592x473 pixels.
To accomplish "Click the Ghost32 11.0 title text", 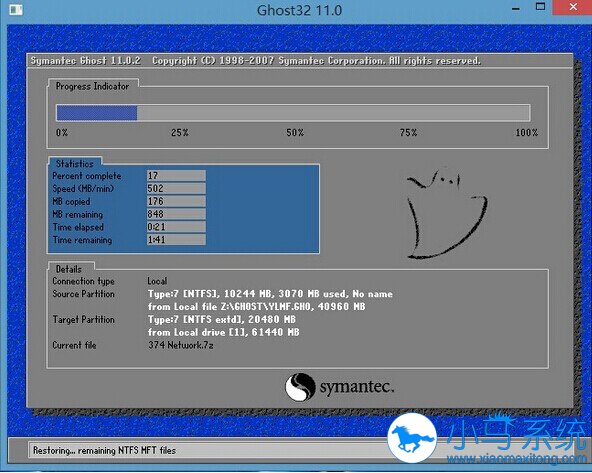I will [x=299, y=10].
